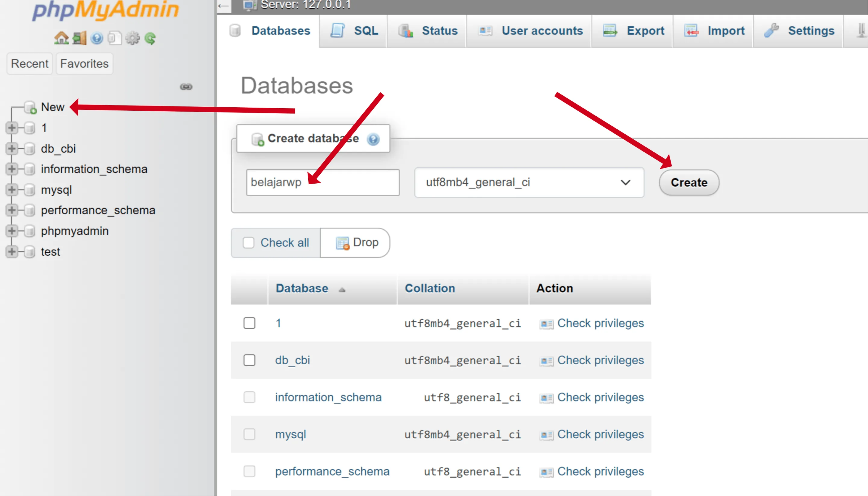Click the Create button
Image resolution: width=868 pixels, height=496 pixels.
click(x=689, y=183)
